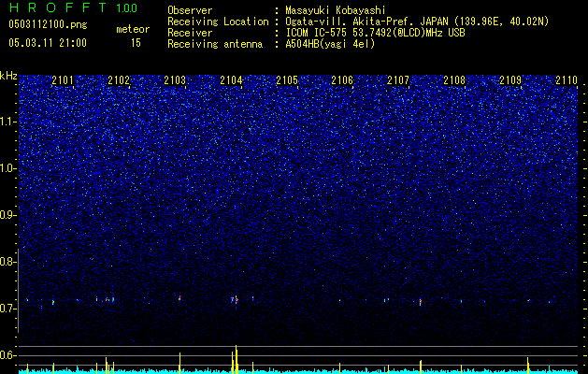The height and width of the screenshot is (374, 588).
Task: Click the 0.7 kHz axis tick label
Action: pos(8,309)
